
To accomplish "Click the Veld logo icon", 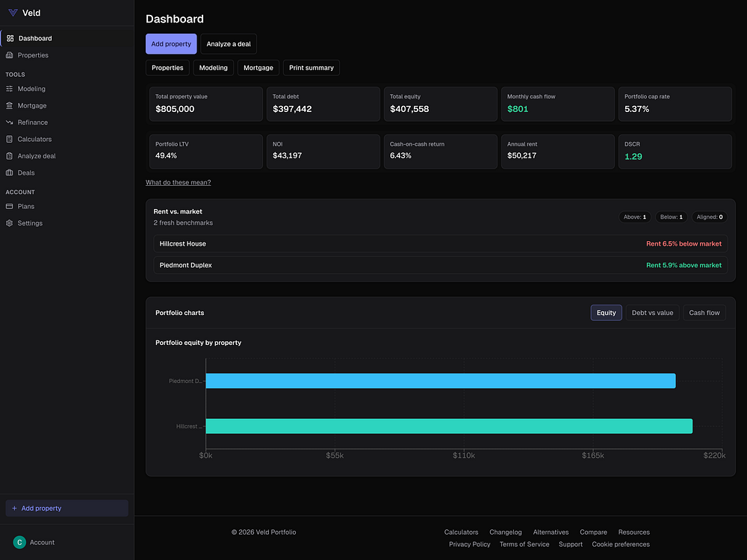I will tap(13, 13).
